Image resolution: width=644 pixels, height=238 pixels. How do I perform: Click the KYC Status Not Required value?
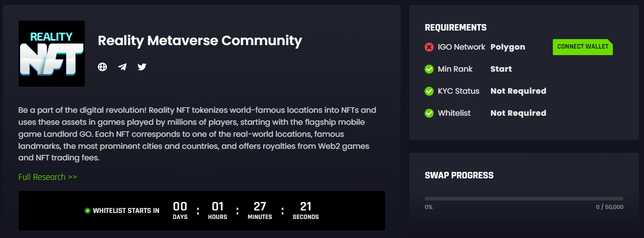pos(518,91)
